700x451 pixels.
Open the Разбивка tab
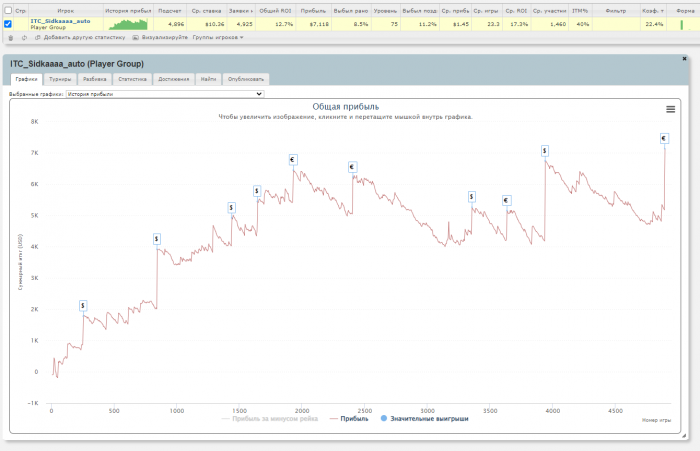pos(95,79)
